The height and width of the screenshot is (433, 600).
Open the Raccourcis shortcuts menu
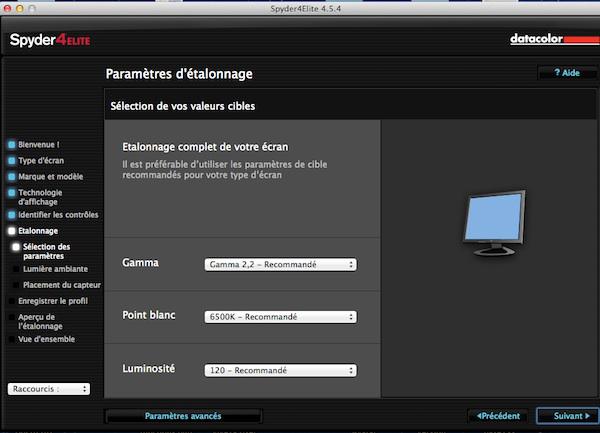pos(49,389)
